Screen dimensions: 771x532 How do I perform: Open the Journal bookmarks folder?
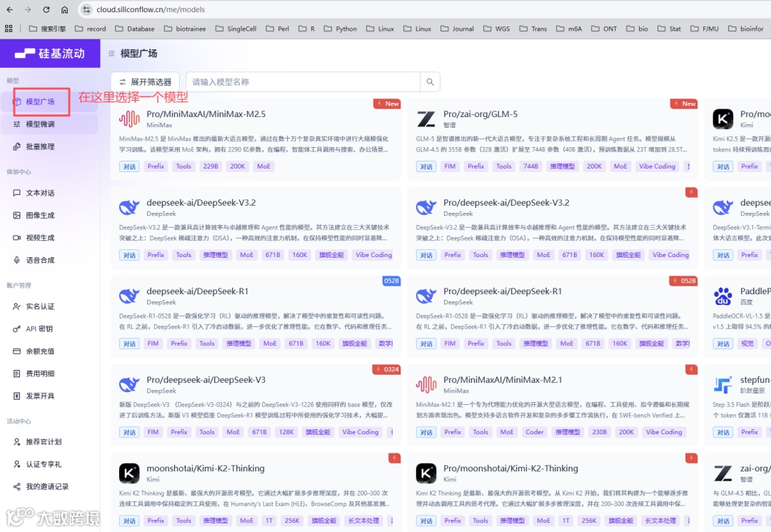tap(458, 29)
